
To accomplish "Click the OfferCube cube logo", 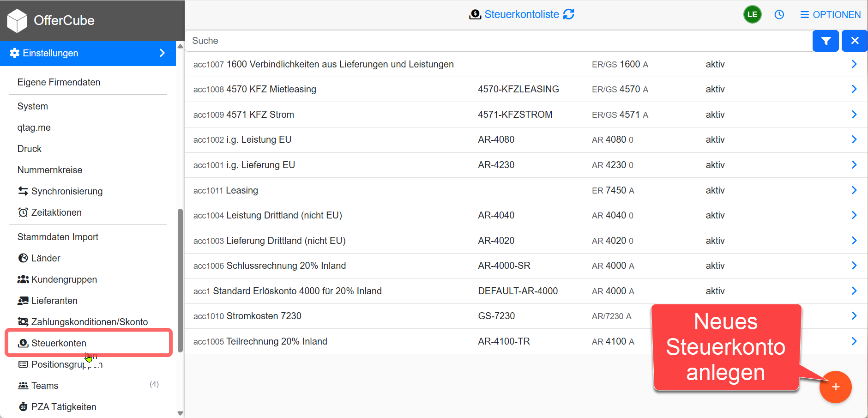I will tap(18, 21).
